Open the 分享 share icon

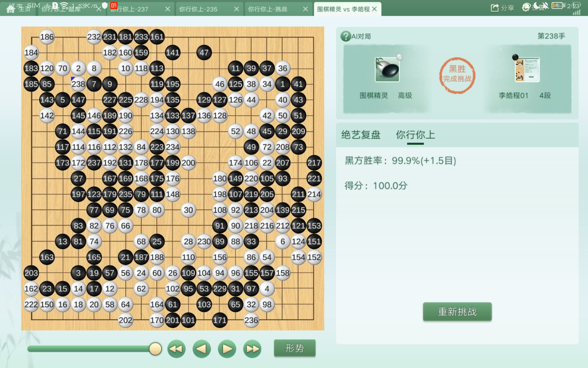[495, 8]
